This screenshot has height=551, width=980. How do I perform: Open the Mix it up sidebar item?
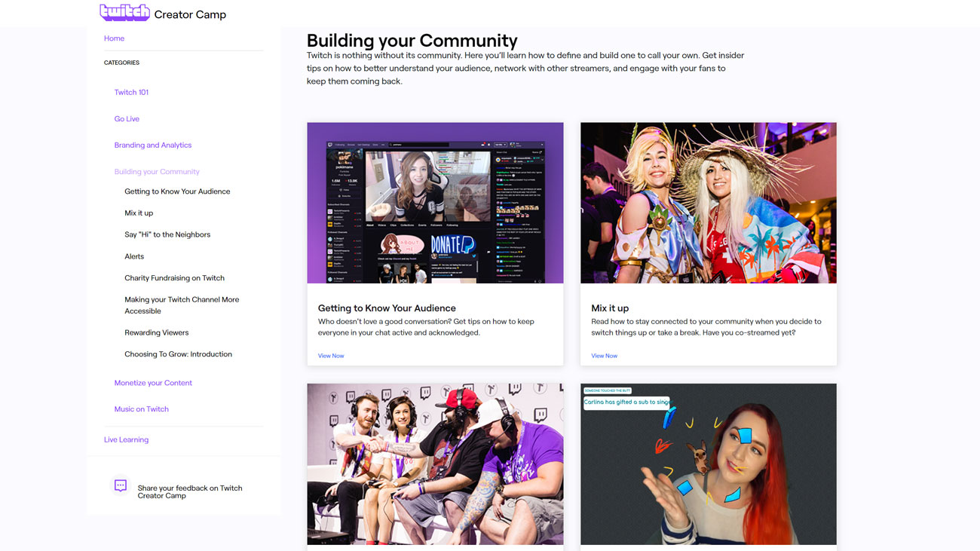click(139, 213)
